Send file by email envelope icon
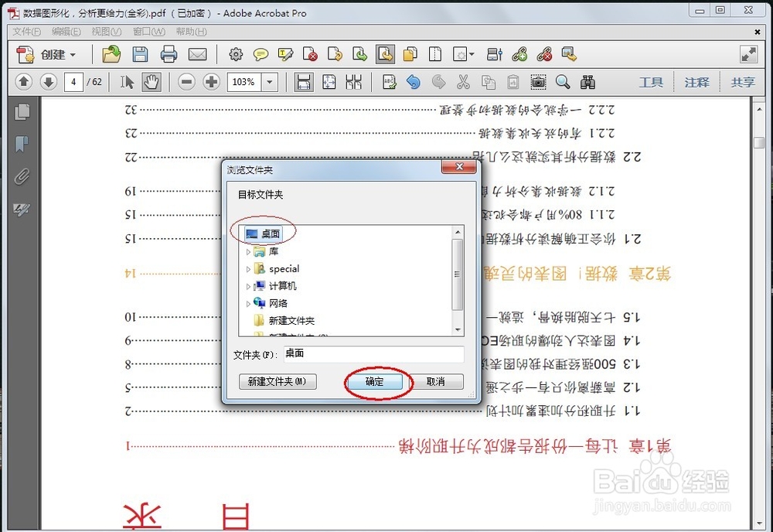Screen dimensions: 773x532 [198, 54]
